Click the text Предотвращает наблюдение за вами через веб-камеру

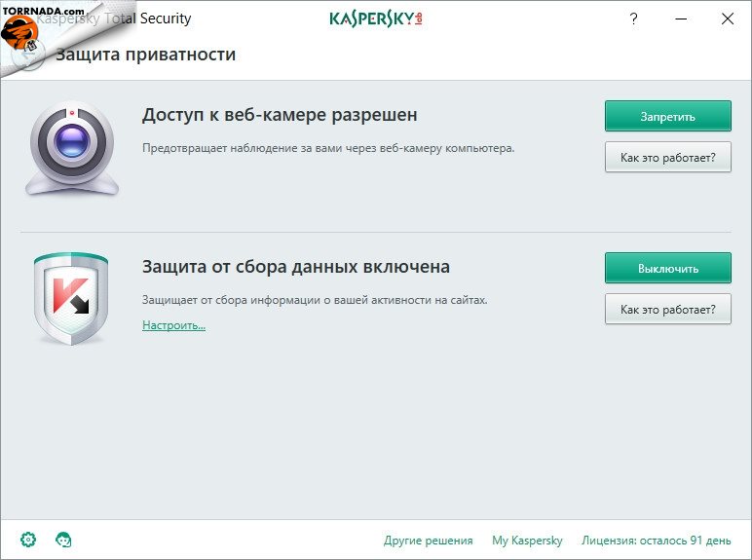pos(328,148)
